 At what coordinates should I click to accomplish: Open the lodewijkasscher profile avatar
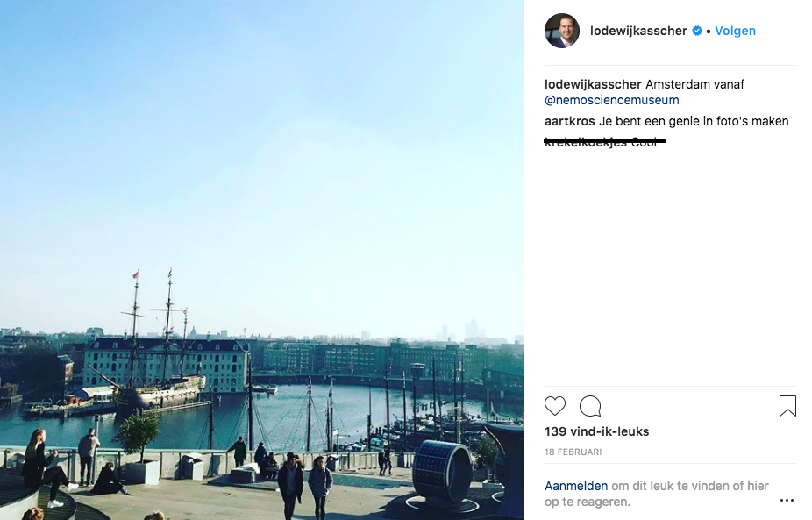tap(562, 31)
